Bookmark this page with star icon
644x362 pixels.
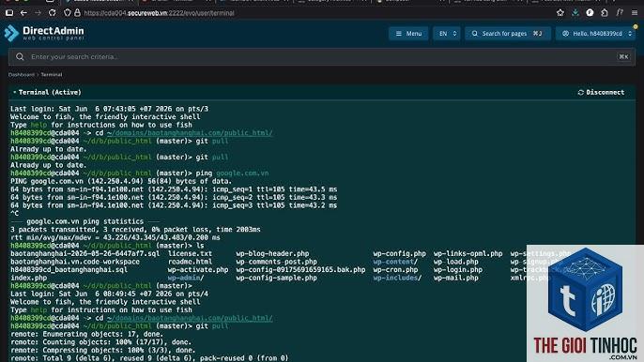[x=560, y=13]
